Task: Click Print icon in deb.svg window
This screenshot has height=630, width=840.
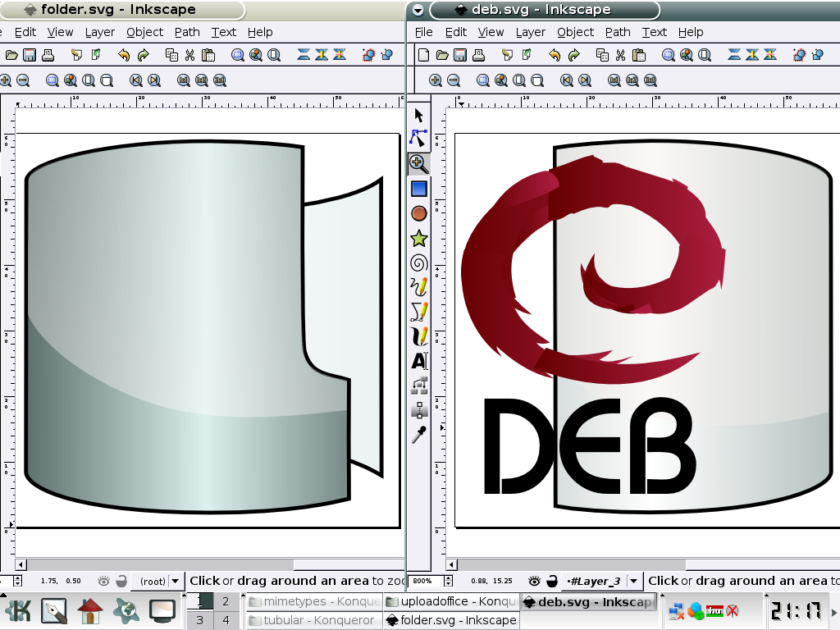Action: 478,55
